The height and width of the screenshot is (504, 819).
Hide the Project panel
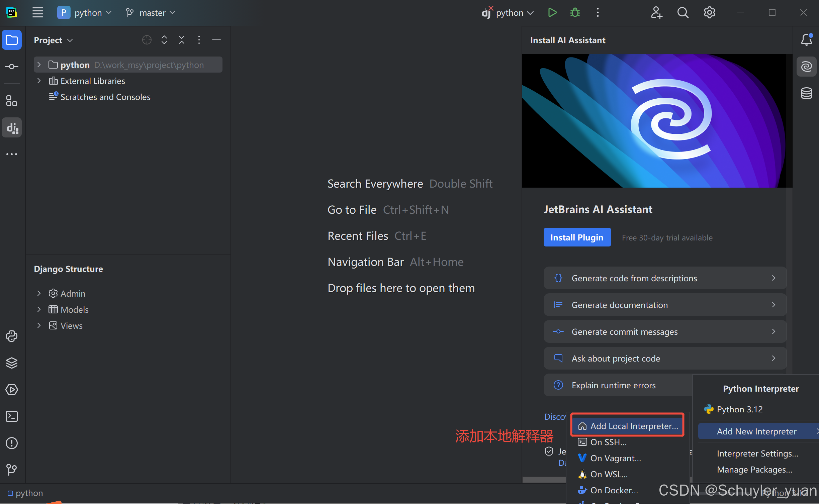pyautogui.click(x=216, y=40)
